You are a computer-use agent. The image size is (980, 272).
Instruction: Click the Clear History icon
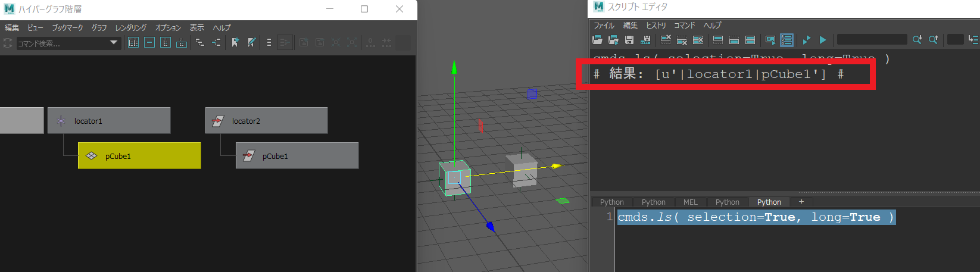click(666, 40)
